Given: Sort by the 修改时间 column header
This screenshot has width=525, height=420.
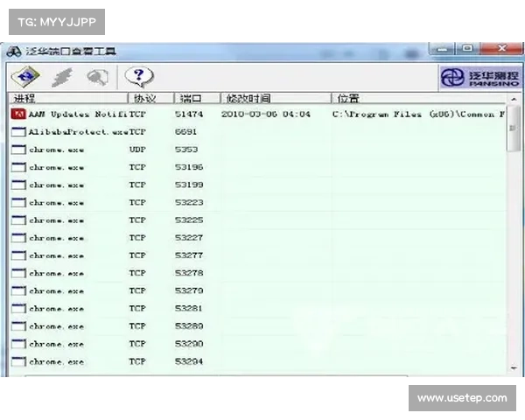Looking at the screenshot, I should pyautogui.click(x=276, y=98).
